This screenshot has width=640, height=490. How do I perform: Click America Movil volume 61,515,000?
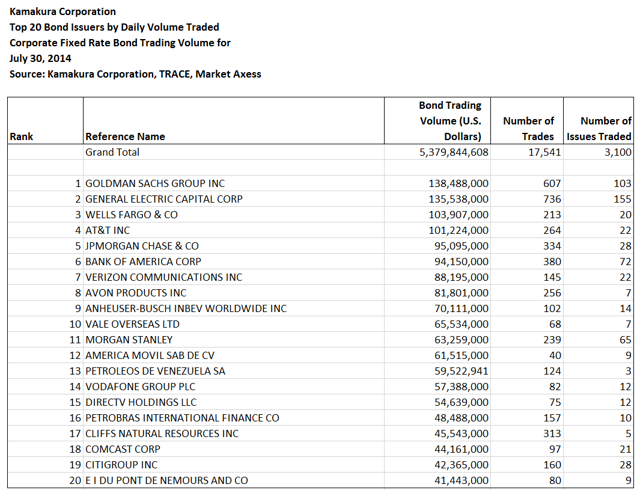pos(461,355)
